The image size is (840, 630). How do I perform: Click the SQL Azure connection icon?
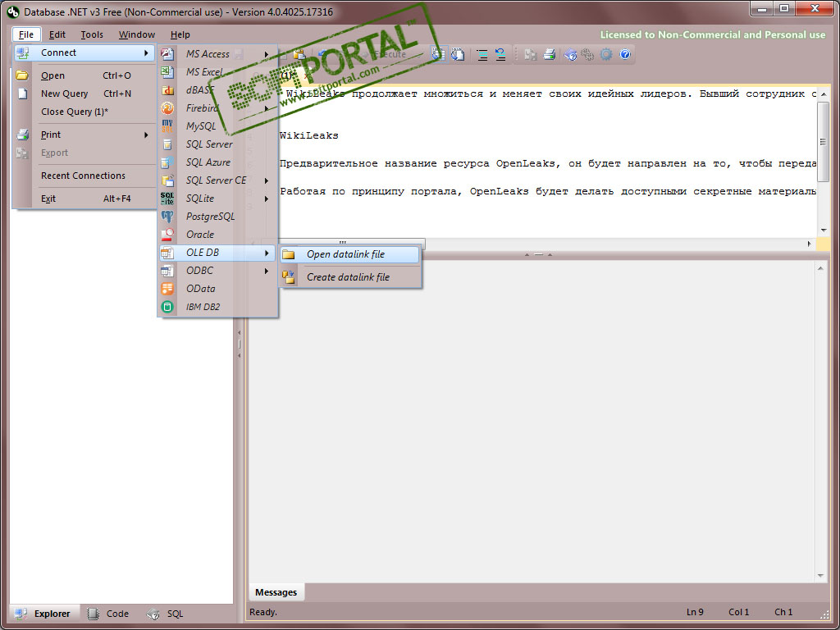(x=167, y=162)
